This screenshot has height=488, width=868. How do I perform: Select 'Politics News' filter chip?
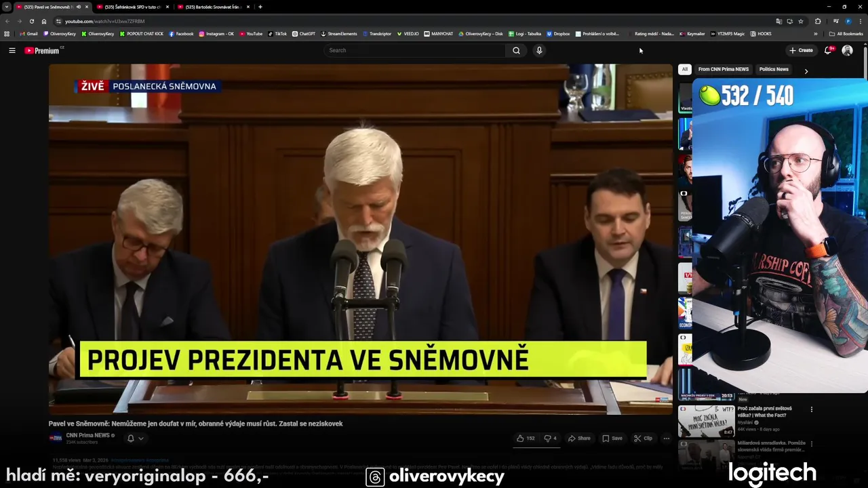point(774,69)
